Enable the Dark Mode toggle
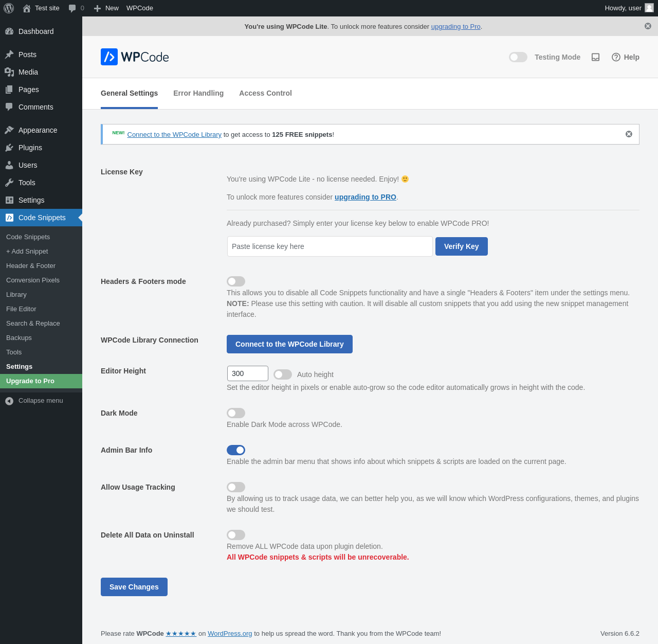Screen dimensions: 658x644 (236, 413)
